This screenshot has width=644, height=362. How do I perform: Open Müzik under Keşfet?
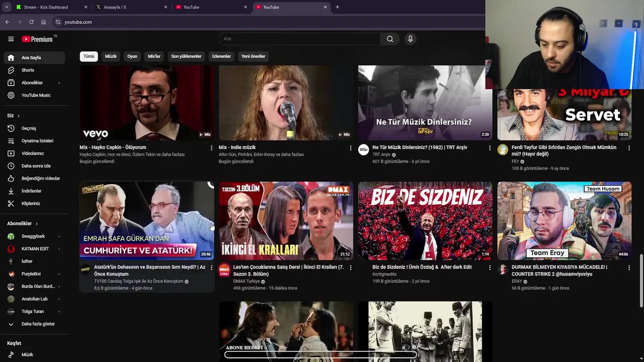coord(35,354)
